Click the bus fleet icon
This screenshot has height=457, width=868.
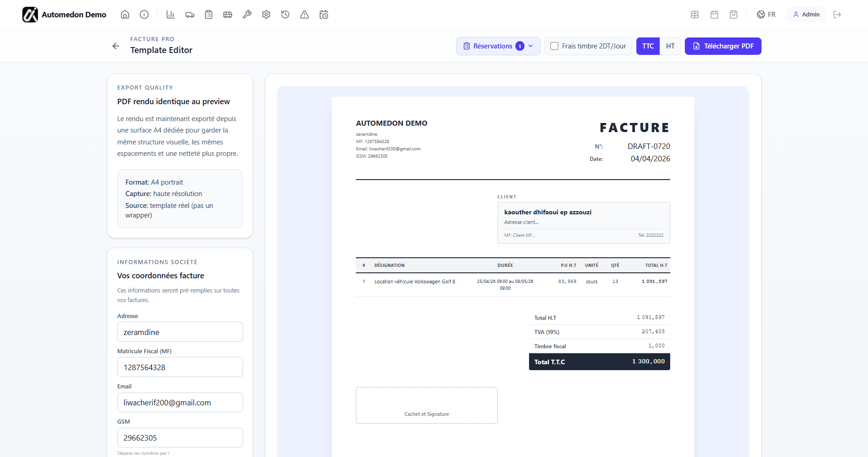click(228, 14)
